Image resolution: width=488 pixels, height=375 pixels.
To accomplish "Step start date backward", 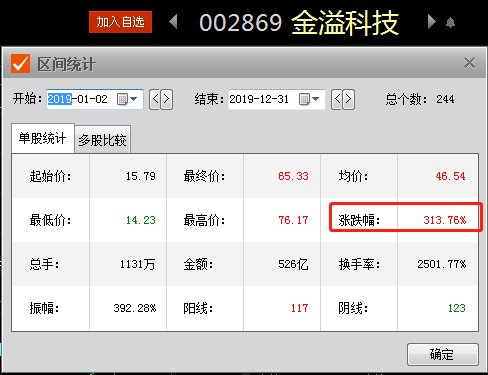I will (155, 99).
